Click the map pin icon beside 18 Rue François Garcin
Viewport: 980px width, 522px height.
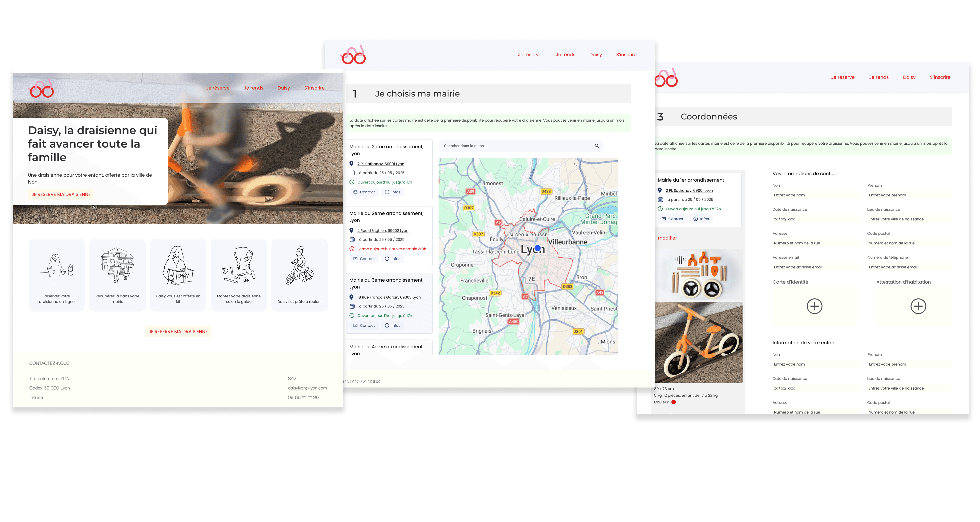click(352, 297)
